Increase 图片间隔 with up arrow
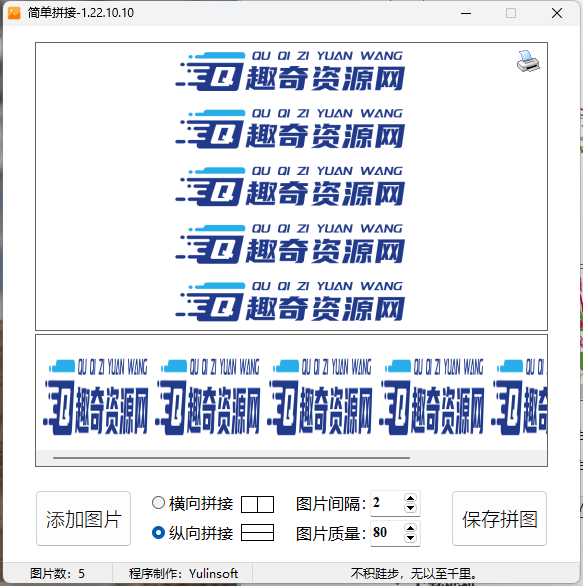This screenshot has height=586, width=583. [410, 498]
